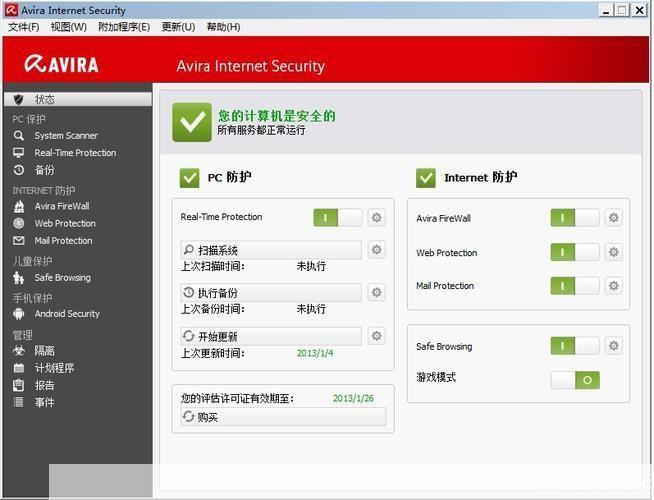
Task: Click the 执行备份 run backup button
Action: click(271, 293)
